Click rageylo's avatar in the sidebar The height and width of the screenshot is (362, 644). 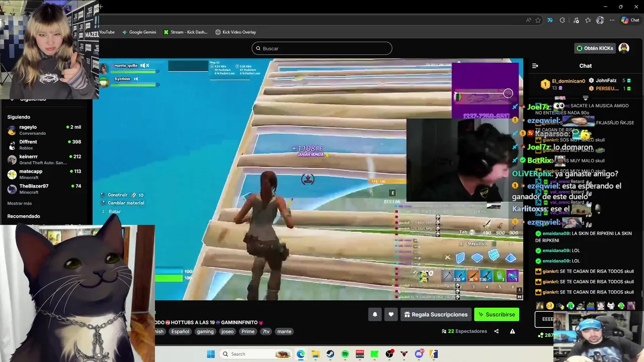(12, 130)
